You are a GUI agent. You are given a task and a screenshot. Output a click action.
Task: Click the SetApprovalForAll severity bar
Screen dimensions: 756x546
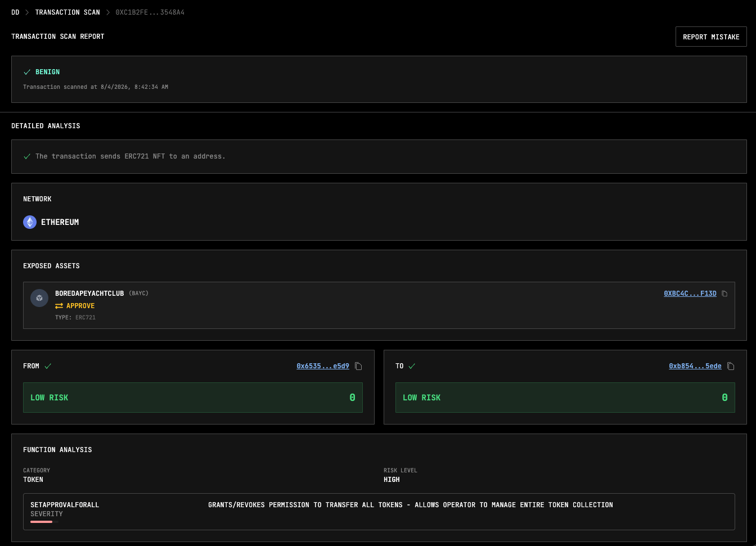coord(44,522)
